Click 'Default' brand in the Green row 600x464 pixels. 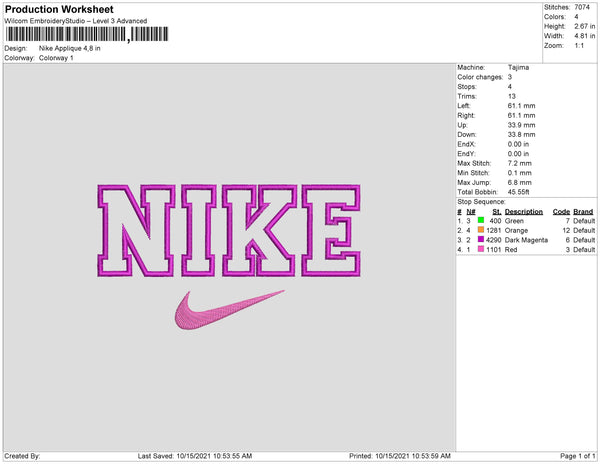[x=584, y=221]
